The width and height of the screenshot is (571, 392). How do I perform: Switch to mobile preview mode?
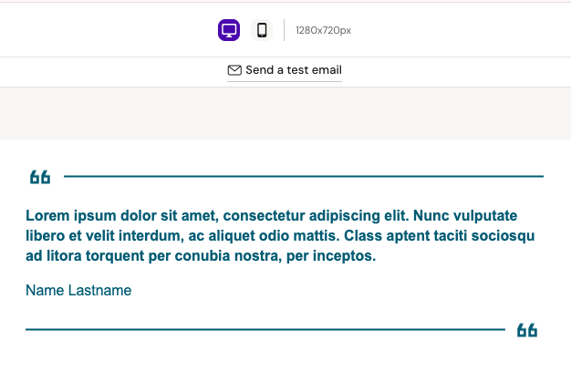[x=262, y=30]
